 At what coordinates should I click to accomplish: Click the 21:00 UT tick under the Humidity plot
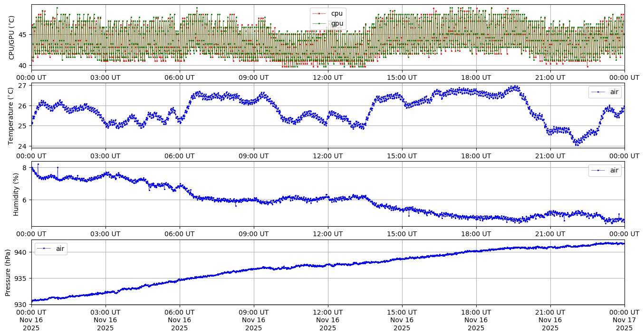click(x=550, y=234)
